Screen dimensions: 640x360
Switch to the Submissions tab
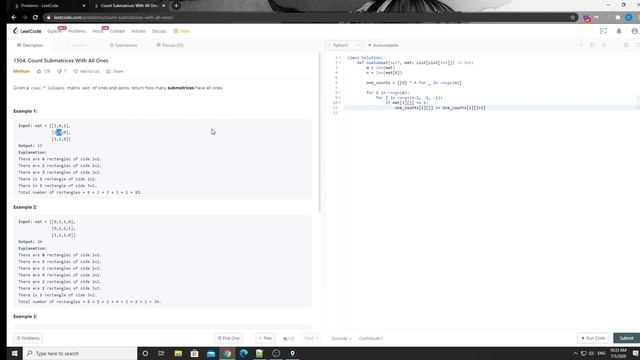[x=123, y=45]
